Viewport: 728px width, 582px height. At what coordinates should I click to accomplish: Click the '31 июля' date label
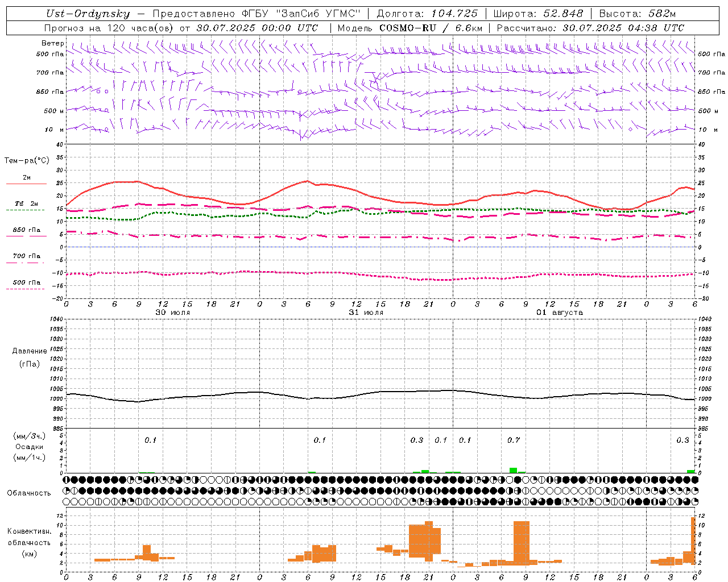click(366, 313)
